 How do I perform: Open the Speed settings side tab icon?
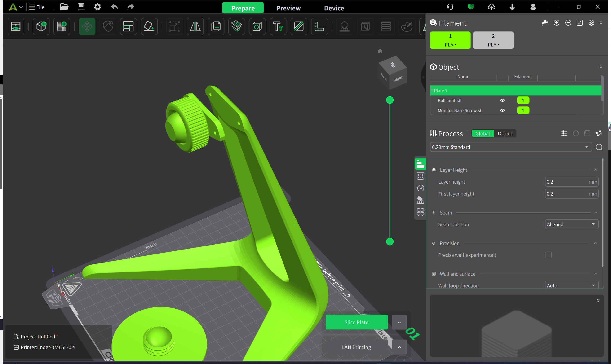tap(420, 188)
